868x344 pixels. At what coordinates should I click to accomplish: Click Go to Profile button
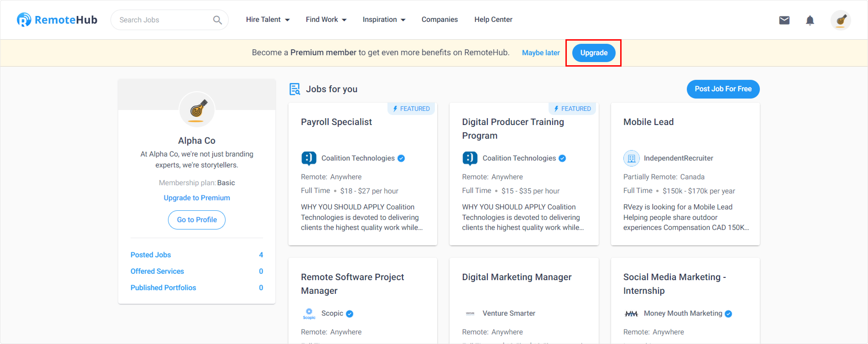(x=197, y=220)
